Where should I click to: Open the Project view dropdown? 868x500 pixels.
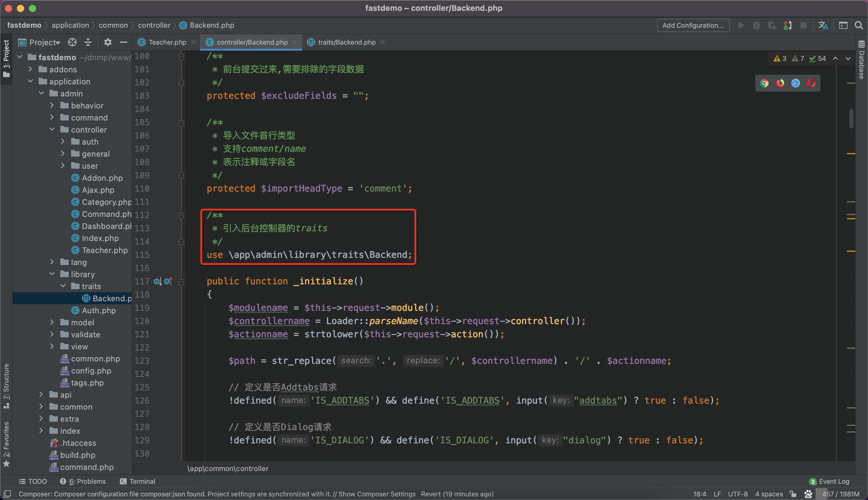pyautogui.click(x=45, y=42)
